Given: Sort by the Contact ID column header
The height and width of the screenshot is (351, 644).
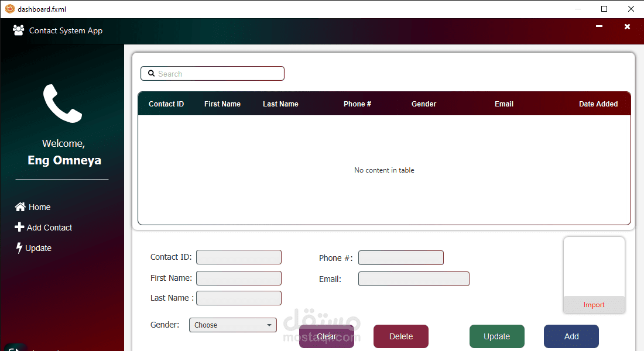Looking at the screenshot, I should [x=166, y=104].
